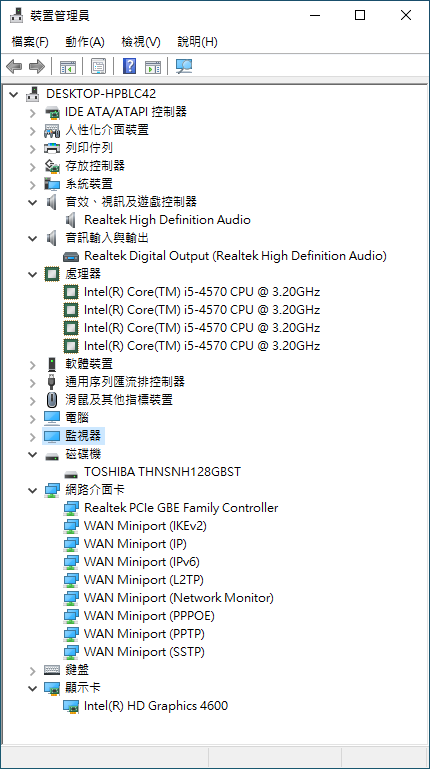The width and height of the screenshot is (430, 769).
Task: Click the scan for hardware changes icon
Action: click(x=184, y=66)
